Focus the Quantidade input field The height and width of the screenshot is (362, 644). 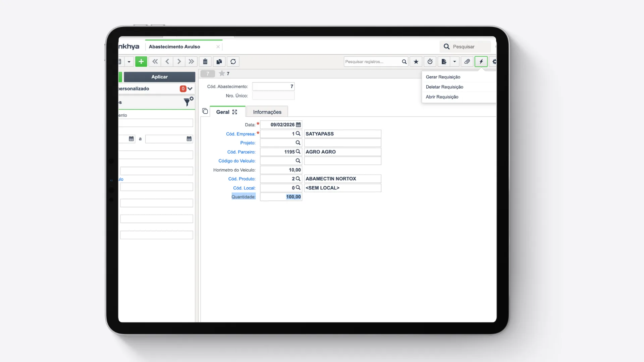281,197
